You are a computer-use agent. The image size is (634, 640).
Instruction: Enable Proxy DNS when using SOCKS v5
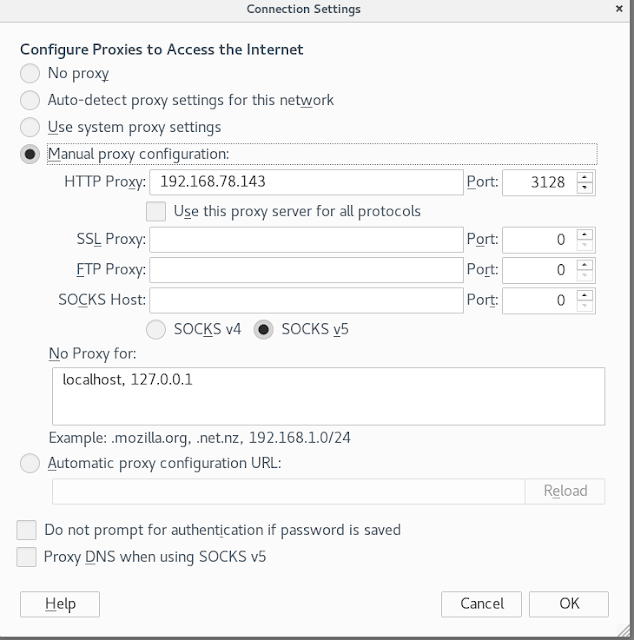(x=27, y=557)
